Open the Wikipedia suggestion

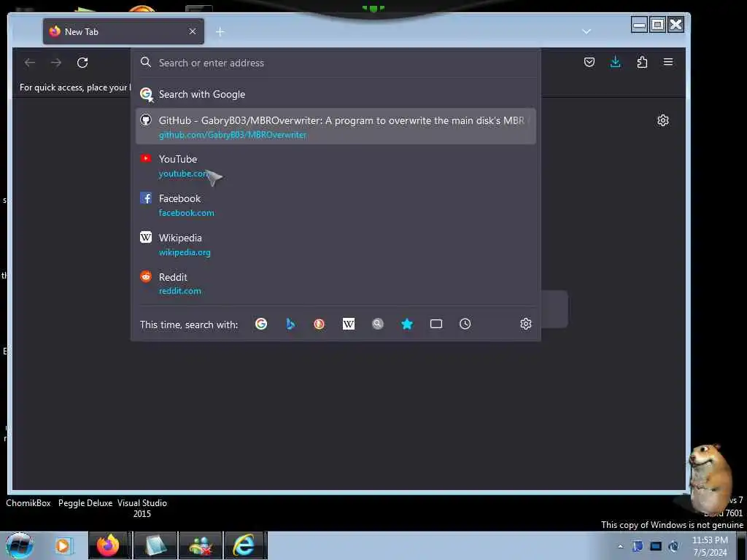click(x=336, y=244)
